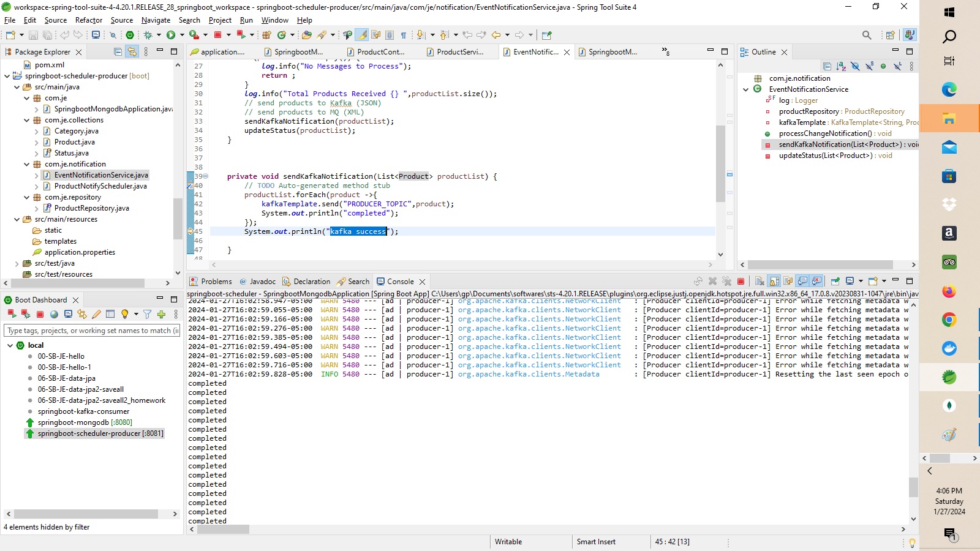Toggle Link with Editor in Package Explorer
Viewport: 980px width, 551px height.
point(132,51)
